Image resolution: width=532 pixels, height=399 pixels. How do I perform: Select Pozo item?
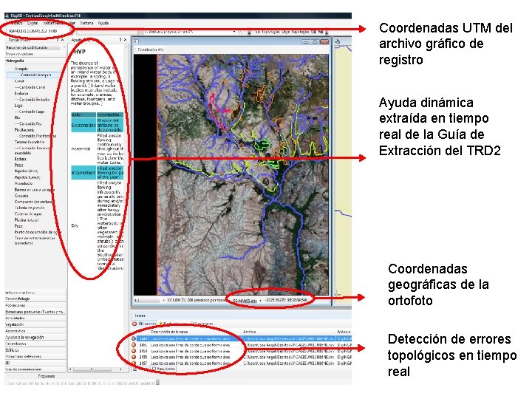[18, 226]
